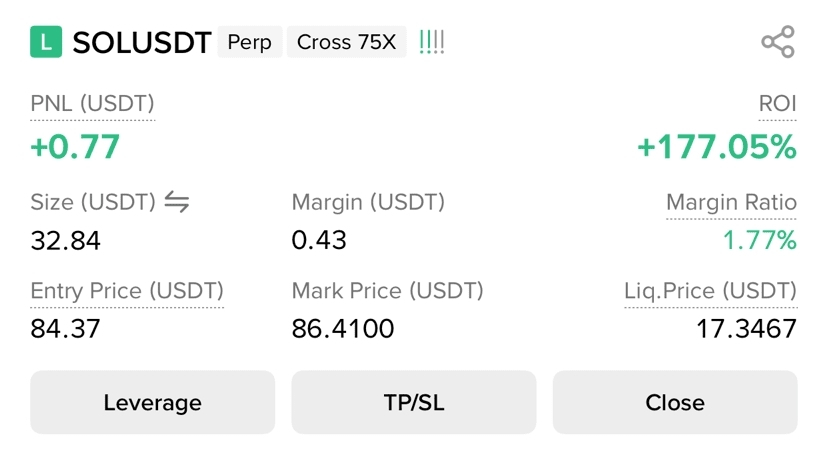Screen dimensions: 828x465
Task: Tap the green signal bars indicator
Action: 432,42
